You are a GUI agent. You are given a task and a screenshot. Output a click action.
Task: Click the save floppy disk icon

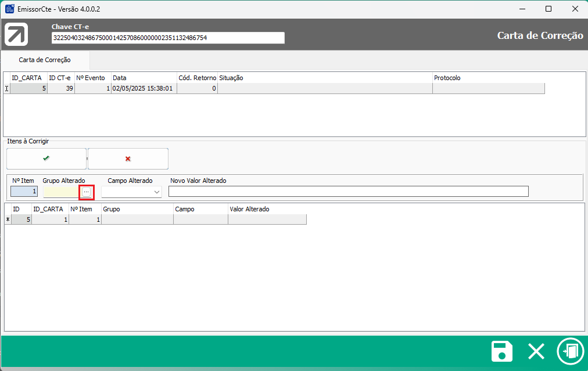coord(502,352)
